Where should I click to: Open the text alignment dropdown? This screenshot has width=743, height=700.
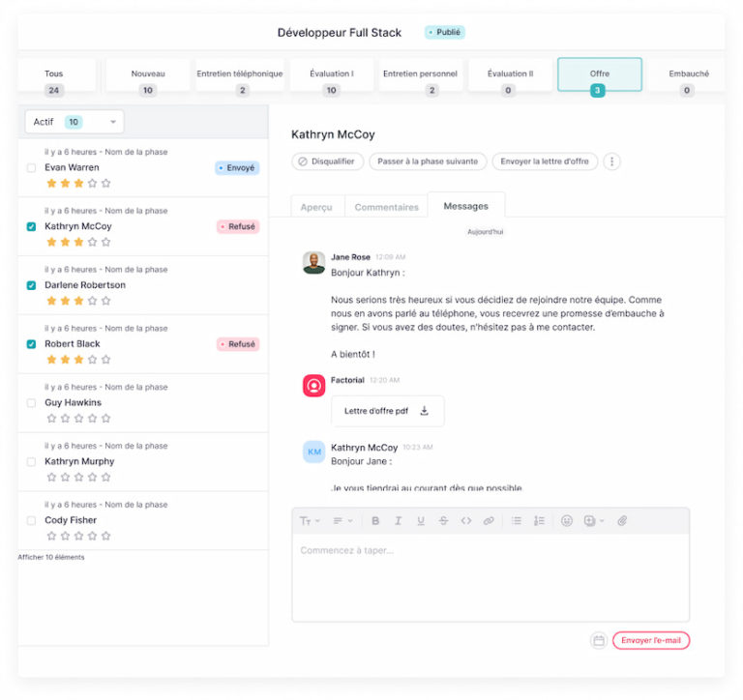pyautogui.click(x=342, y=521)
